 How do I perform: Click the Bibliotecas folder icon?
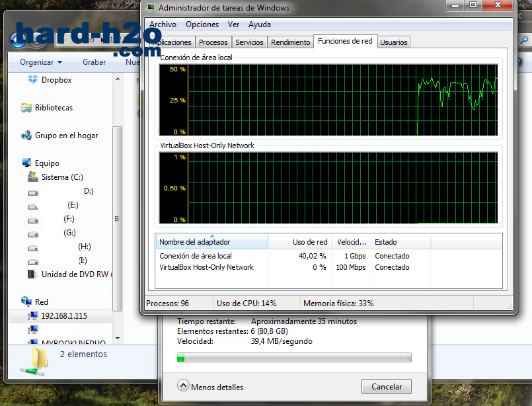click(26, 108)
